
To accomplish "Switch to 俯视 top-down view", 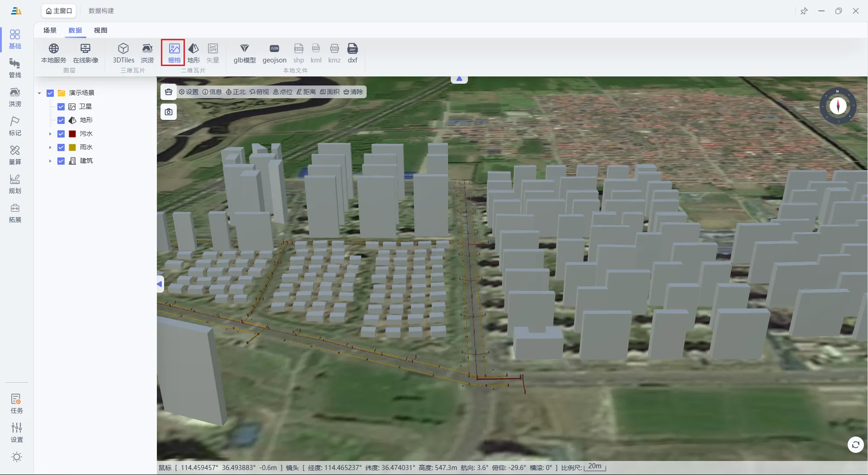I will [259, 92].
